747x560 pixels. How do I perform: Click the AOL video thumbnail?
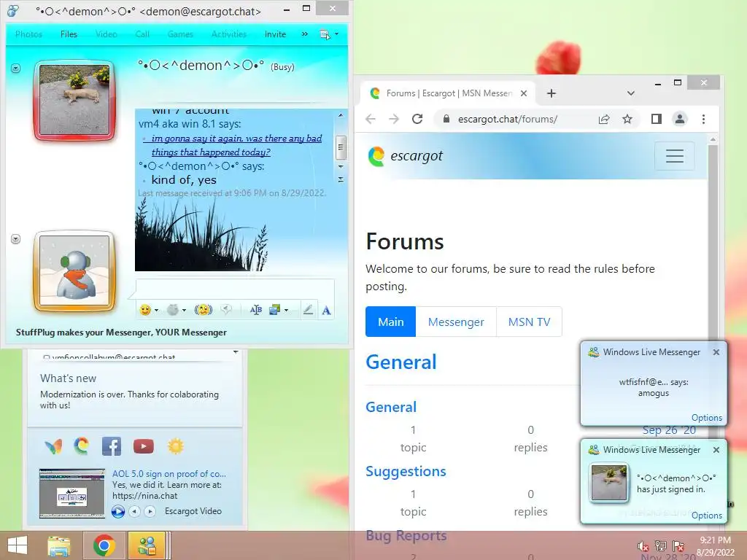click(72, 494)
